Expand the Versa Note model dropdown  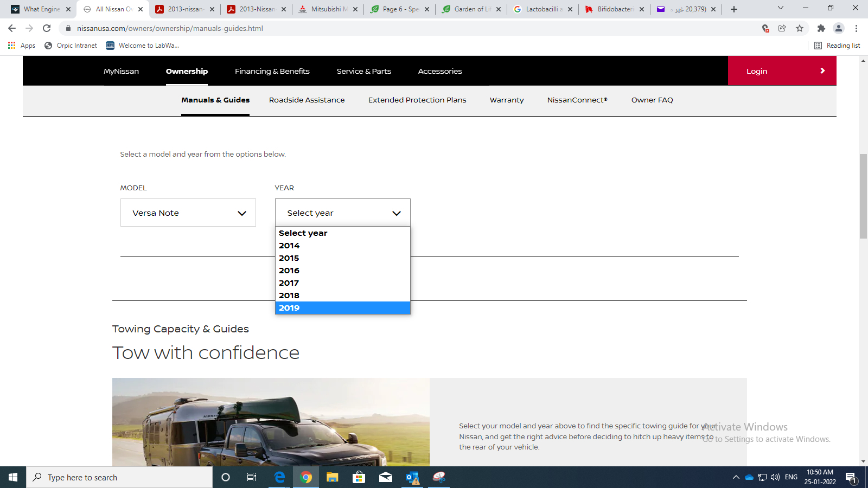(x=188, y=213)
